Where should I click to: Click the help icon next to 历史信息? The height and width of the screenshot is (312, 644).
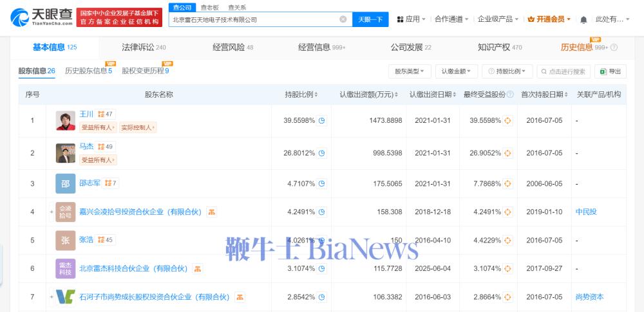[614, 48]
